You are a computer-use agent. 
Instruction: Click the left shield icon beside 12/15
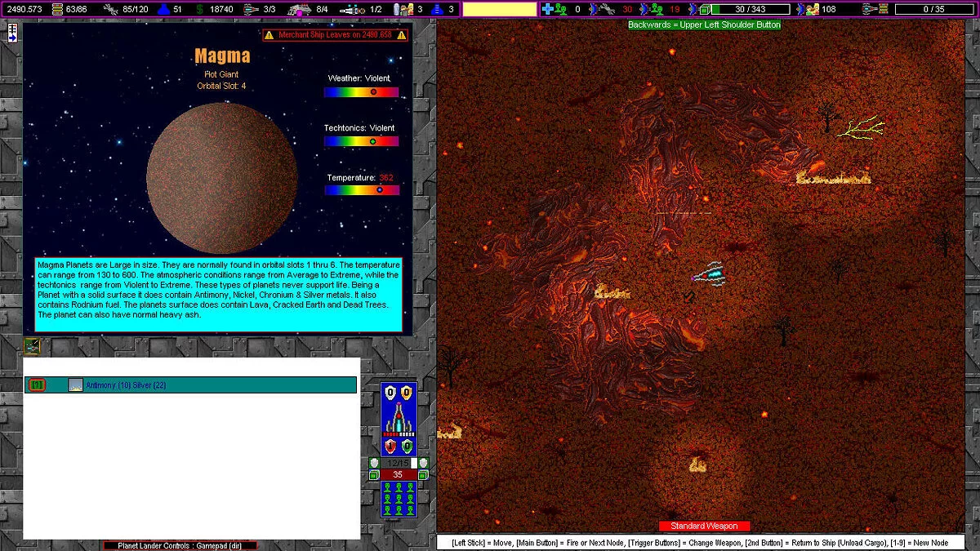(x=374, y=463)
